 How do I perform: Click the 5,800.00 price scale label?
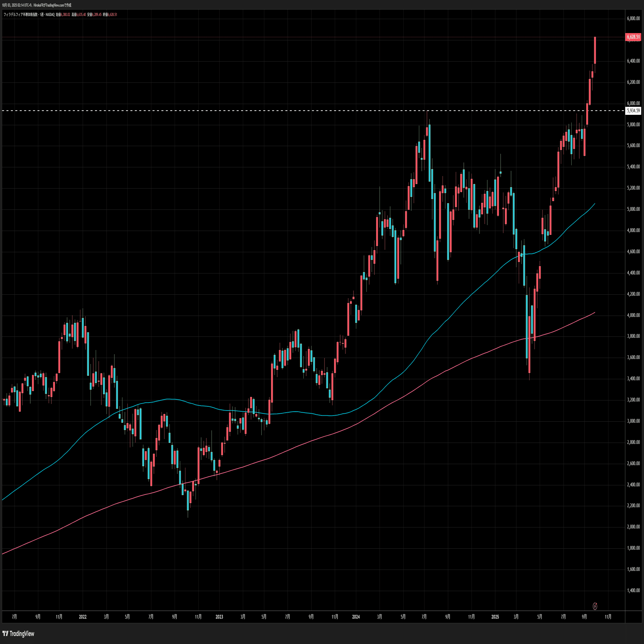coord(633,125)
